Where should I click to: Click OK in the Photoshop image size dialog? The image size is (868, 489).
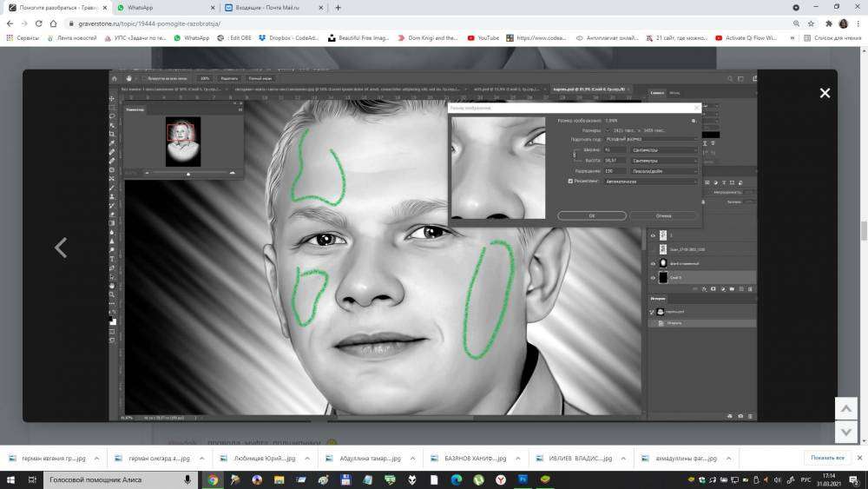click(592, 215)
